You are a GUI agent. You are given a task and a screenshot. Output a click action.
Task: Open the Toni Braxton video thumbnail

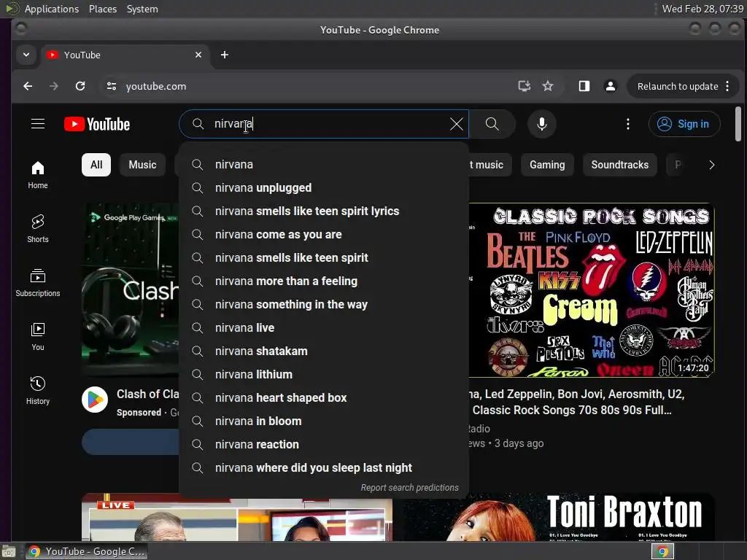pyautogui.click(x=559, y=517)
